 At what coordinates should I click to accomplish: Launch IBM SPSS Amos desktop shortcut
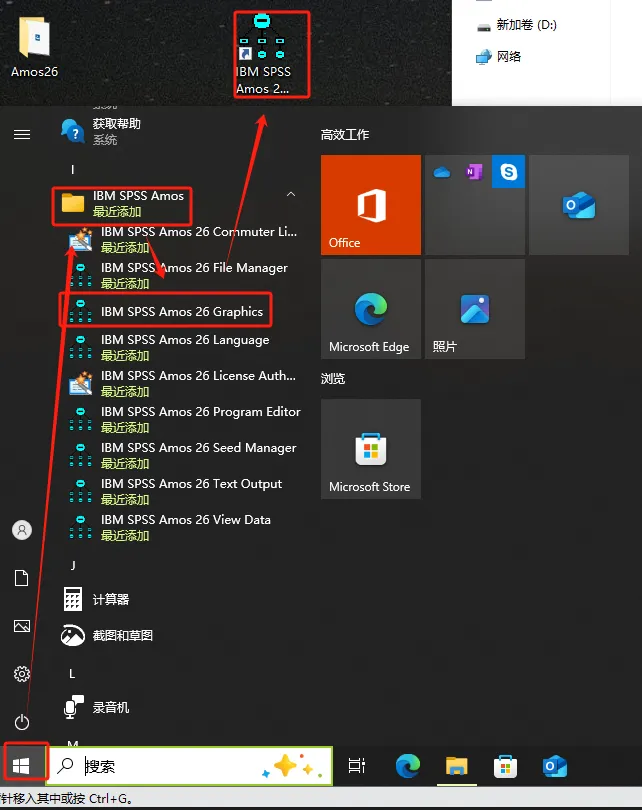pos(263,56)
